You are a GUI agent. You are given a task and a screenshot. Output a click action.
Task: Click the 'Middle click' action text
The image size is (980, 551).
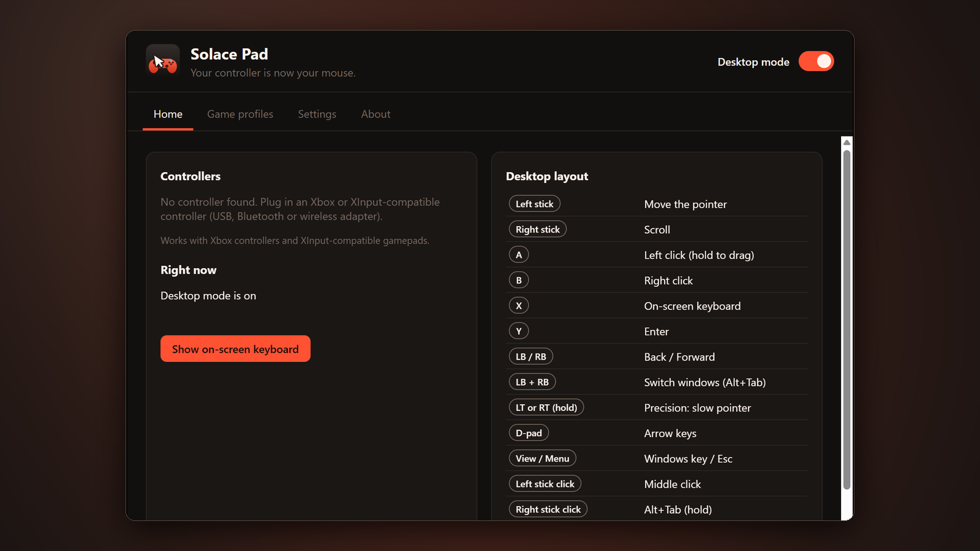673,484
